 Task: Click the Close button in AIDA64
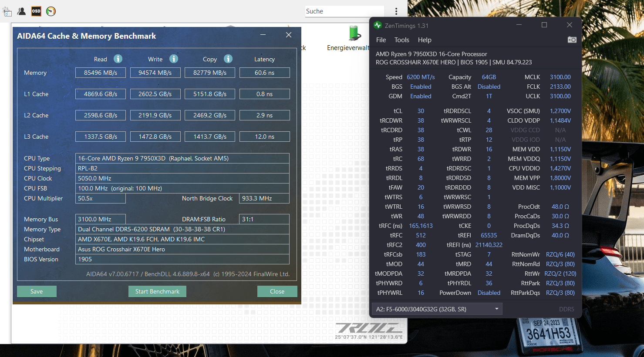click(277, 291)
